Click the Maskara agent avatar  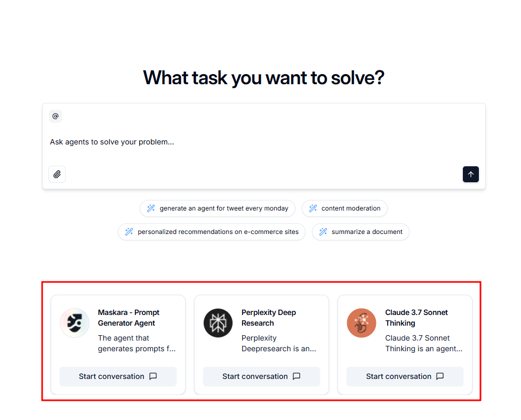(75, 322)
